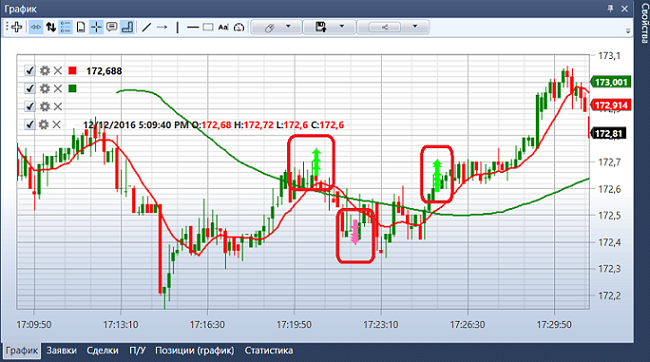Image resolution: width=650 pixels, height=362 pixels.
Task: Uncheck the green series checkbox
Action: 29,88
